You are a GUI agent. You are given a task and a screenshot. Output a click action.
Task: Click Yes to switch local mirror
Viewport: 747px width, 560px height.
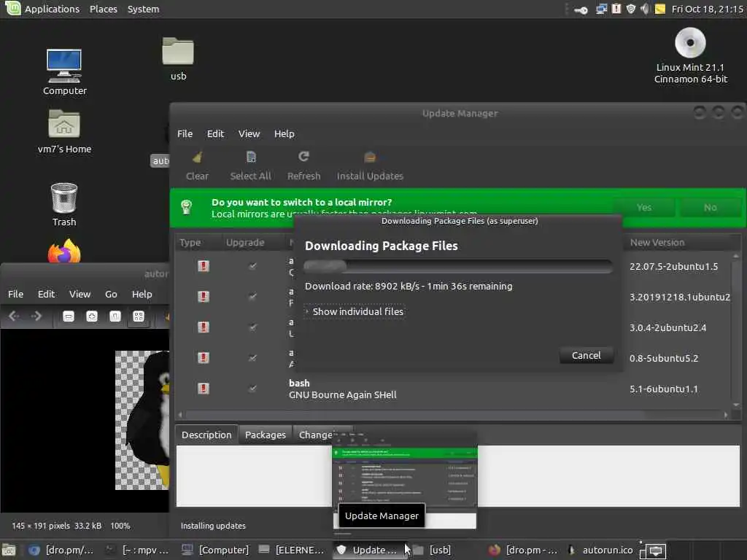(643, 208)
